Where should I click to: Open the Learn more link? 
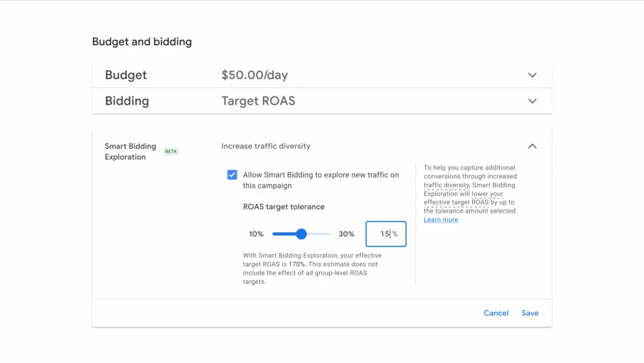pos(441,220)
